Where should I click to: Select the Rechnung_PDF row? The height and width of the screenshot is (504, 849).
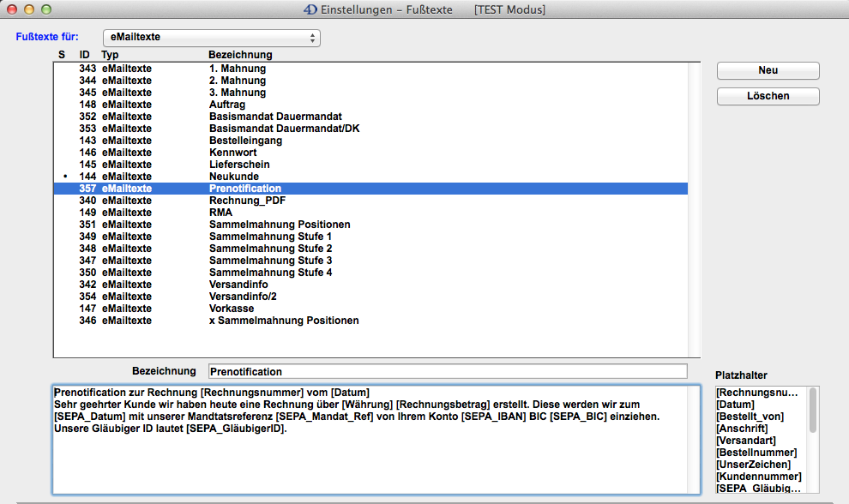pos(247,201)
